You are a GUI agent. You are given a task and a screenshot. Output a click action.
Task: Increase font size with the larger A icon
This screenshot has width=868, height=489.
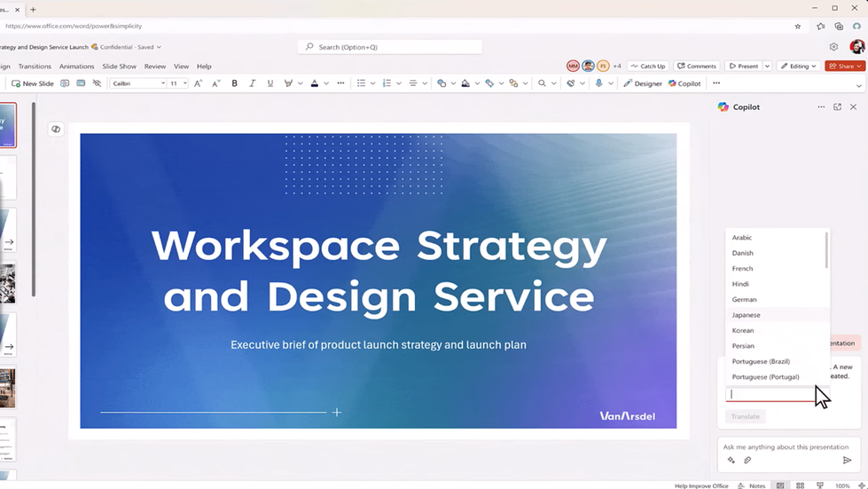click(x=199, y=83)
